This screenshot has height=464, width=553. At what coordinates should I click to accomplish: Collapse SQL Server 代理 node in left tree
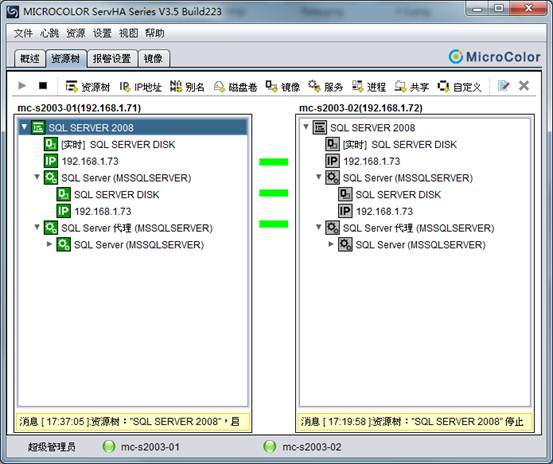point(37,227)
